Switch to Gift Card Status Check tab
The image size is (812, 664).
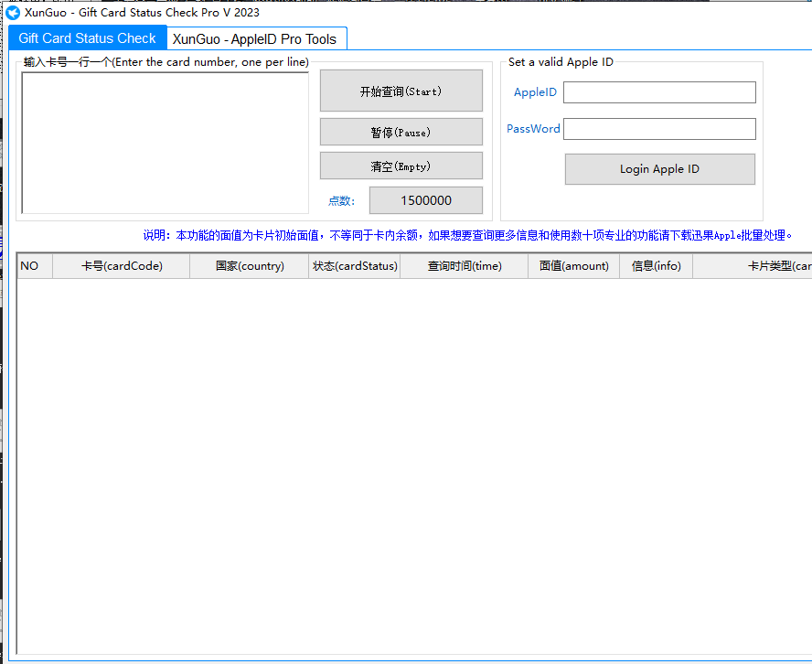[x=88, y=38]
